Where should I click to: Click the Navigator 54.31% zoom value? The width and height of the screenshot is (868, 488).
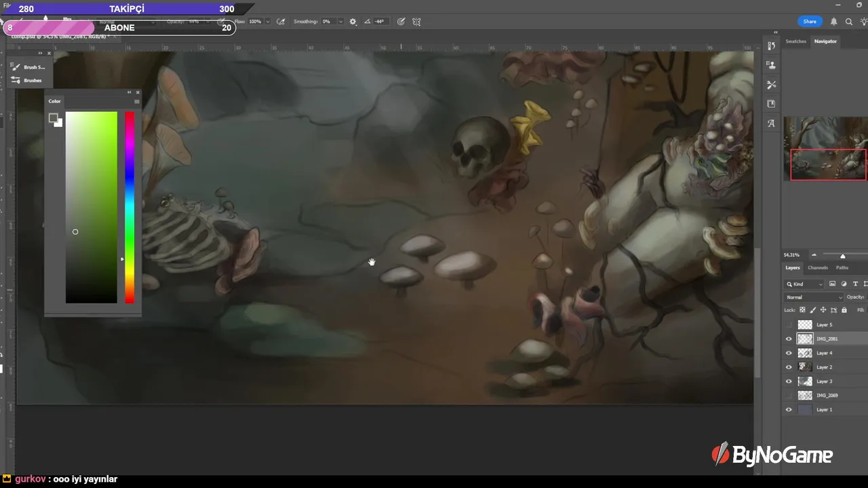click(791, 255)
